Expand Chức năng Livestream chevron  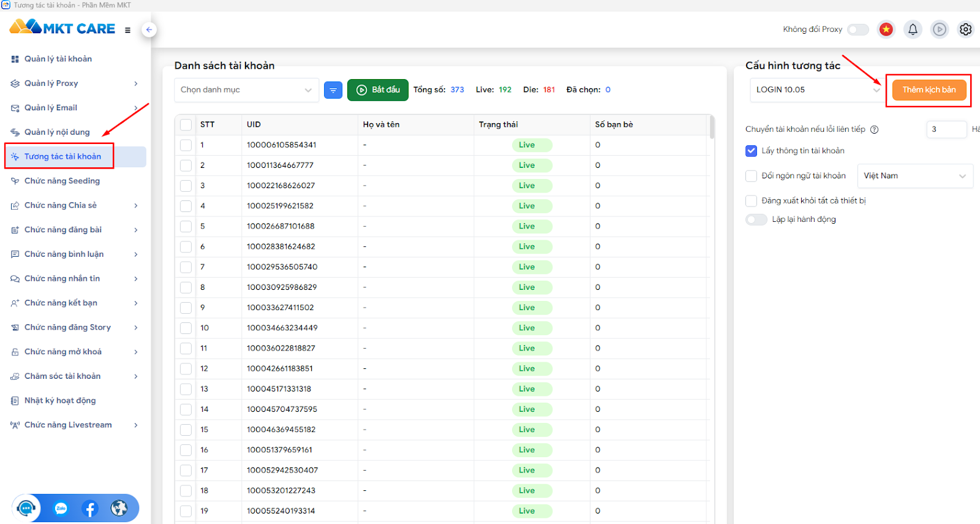tap(136, 425)
